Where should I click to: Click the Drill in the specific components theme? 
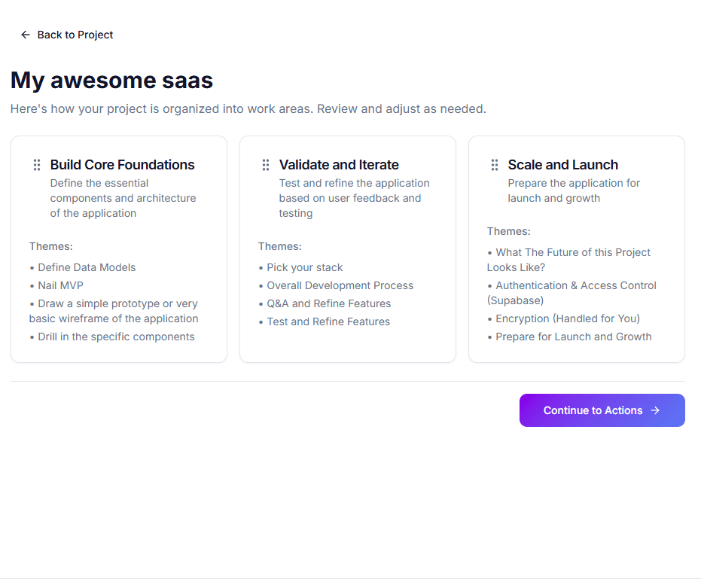coord(116,337)
